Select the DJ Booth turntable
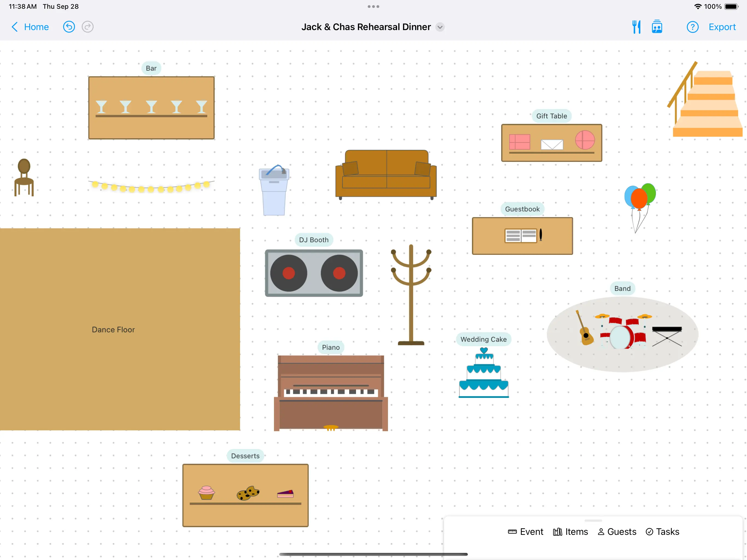 coord(314,273)
